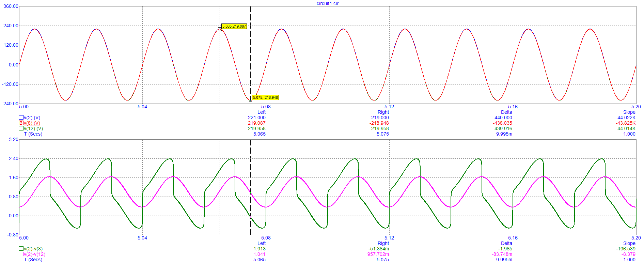
Task: Click the Slope value -8.379
Action: (x=629, y=254)
